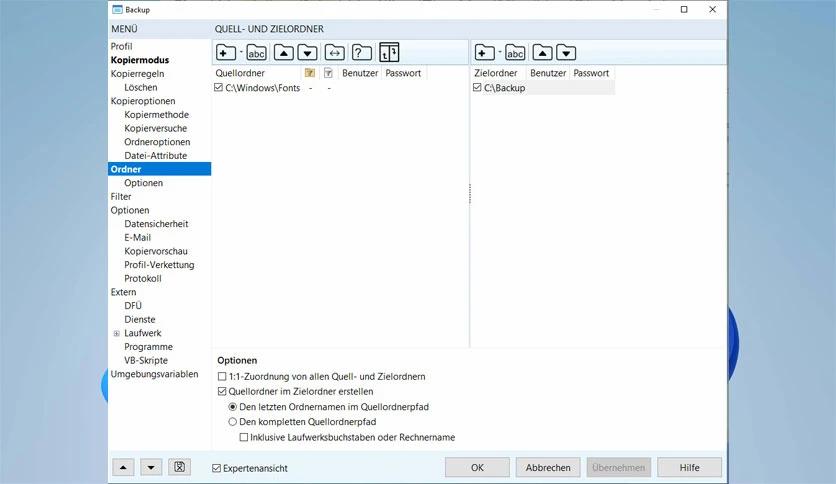Screen dimensions: 836x484
Task: Click the double-arrow folder icon
Action: pyautogui.click(x=335, y=53)
